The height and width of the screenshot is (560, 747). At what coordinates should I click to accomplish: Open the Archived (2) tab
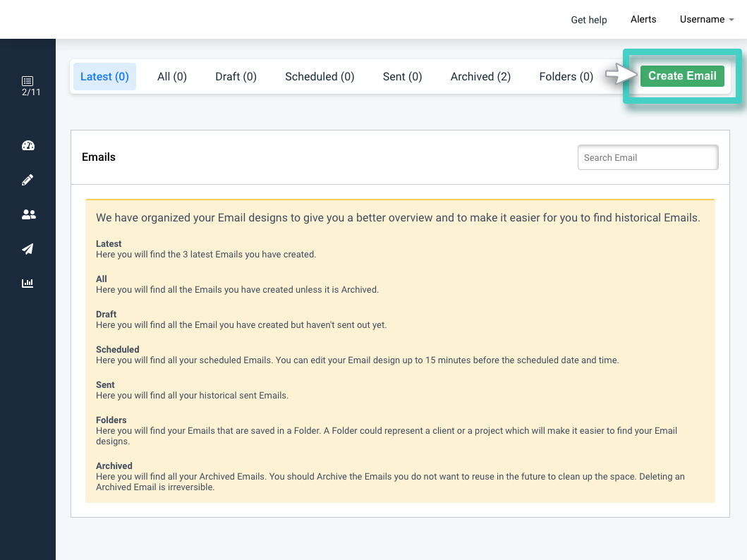coord(480,77)
